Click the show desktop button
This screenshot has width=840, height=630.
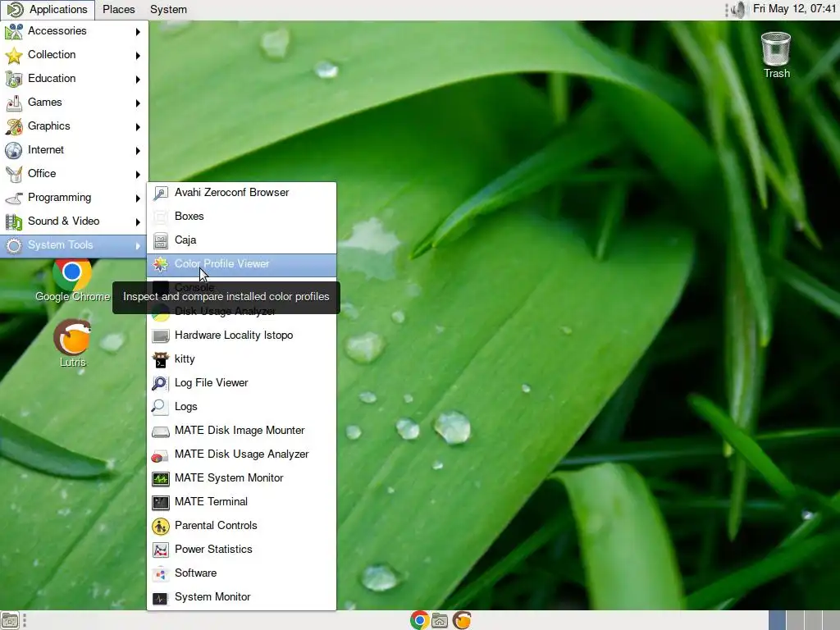click(x=10, y=620)
